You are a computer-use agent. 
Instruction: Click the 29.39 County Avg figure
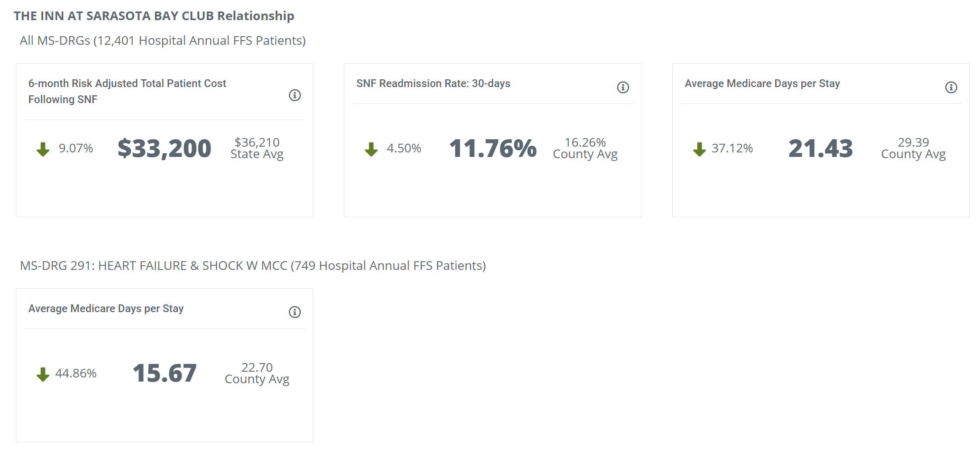tap(913, 148)
